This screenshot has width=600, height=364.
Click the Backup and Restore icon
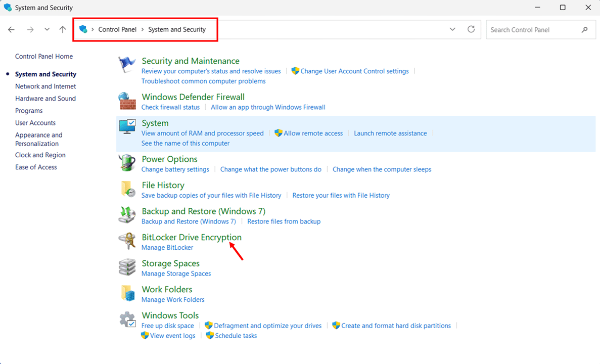[127, 215]
